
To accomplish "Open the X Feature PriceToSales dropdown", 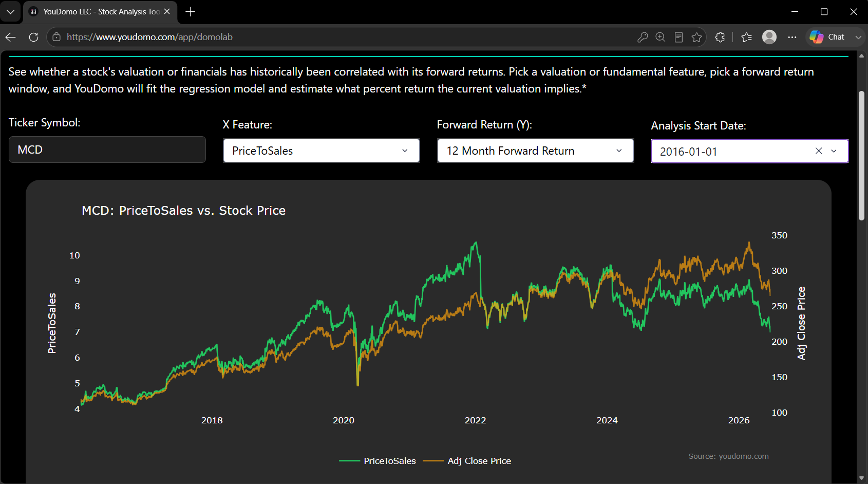I will 322,151.
